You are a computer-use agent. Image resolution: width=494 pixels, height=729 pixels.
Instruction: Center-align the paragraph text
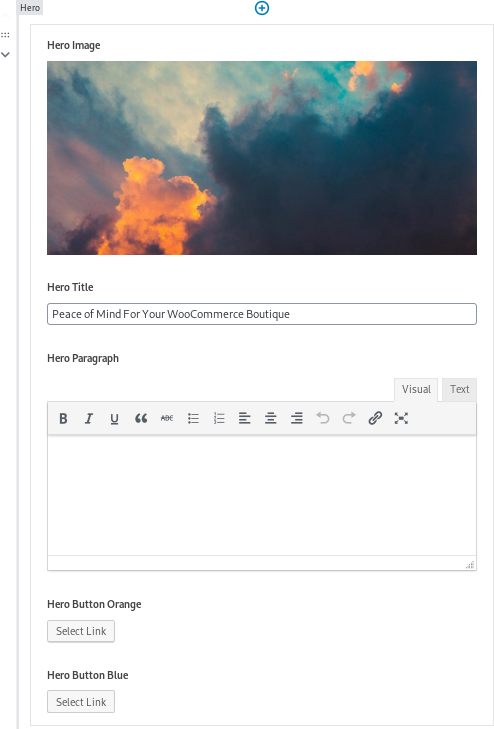270,418
